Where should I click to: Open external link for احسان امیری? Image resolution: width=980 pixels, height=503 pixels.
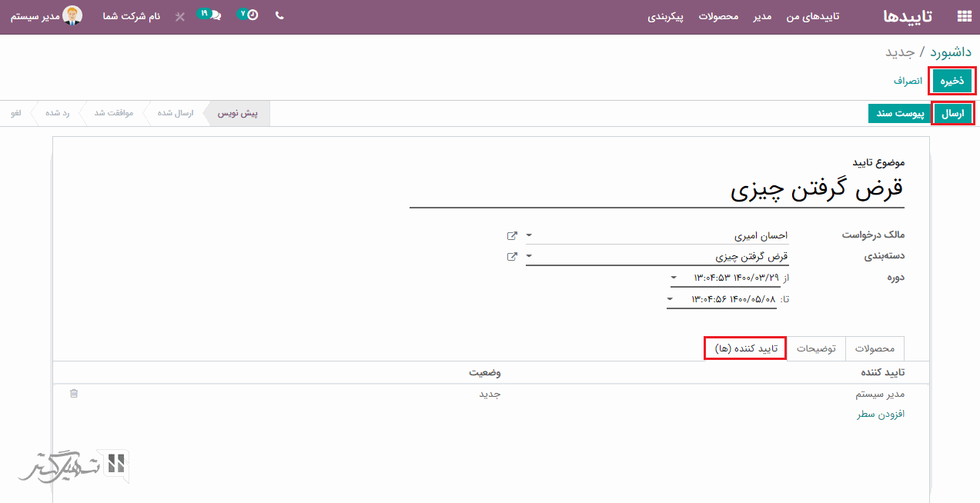[512, 235]
